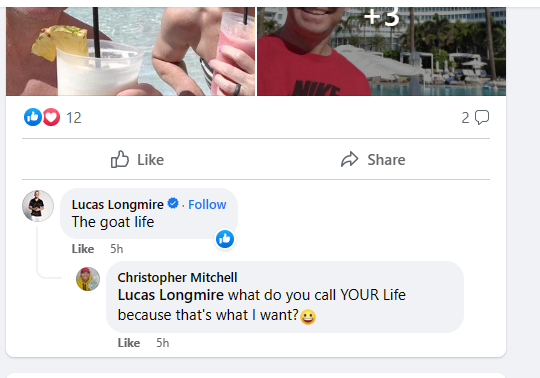Like the post with the Like button
540x378 pixels.
pos(137,159)
